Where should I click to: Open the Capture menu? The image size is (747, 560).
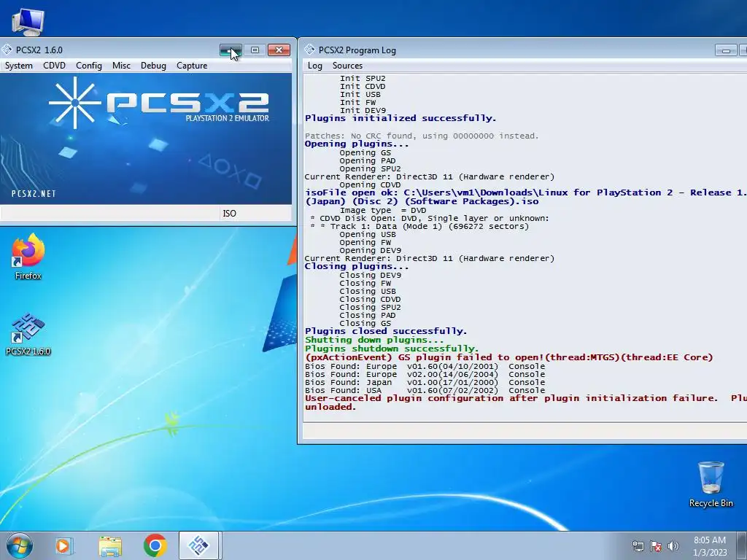click(x=192, y=66)
